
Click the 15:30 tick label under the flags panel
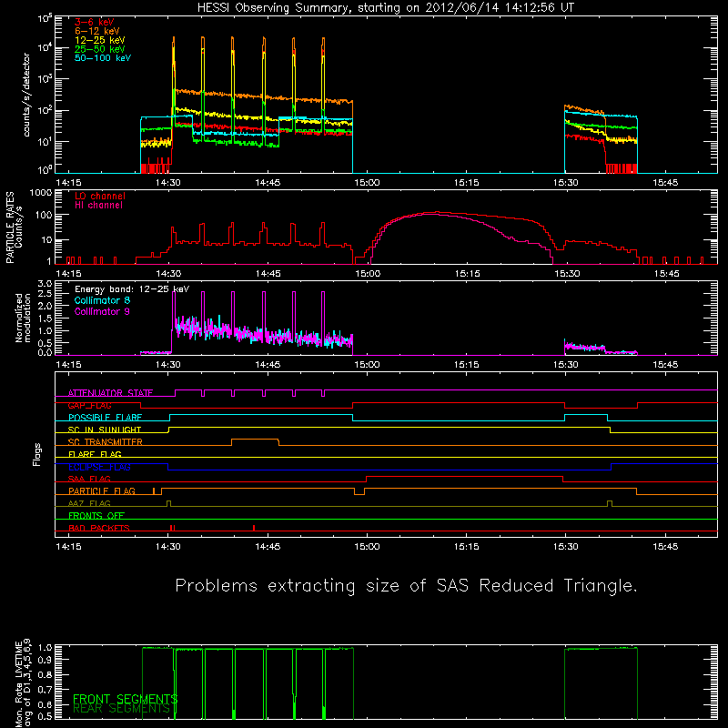click(x=565, y=547)
